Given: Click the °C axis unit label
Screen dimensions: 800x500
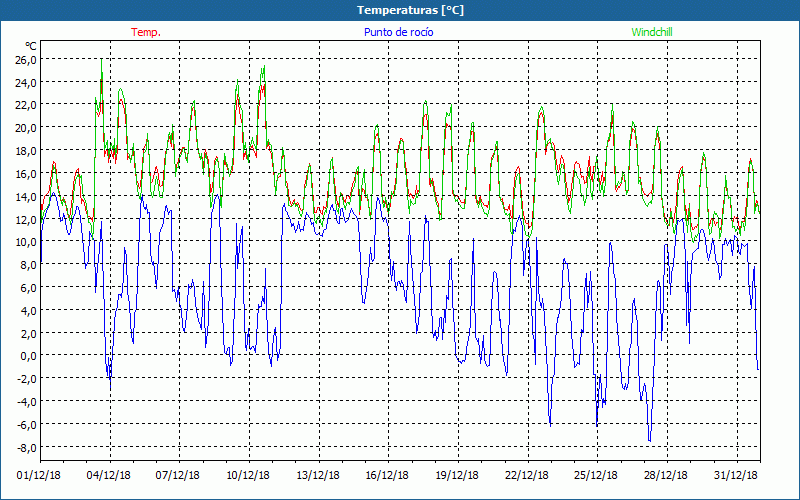Looking at the screenshot, I should (x=31, y=47).
